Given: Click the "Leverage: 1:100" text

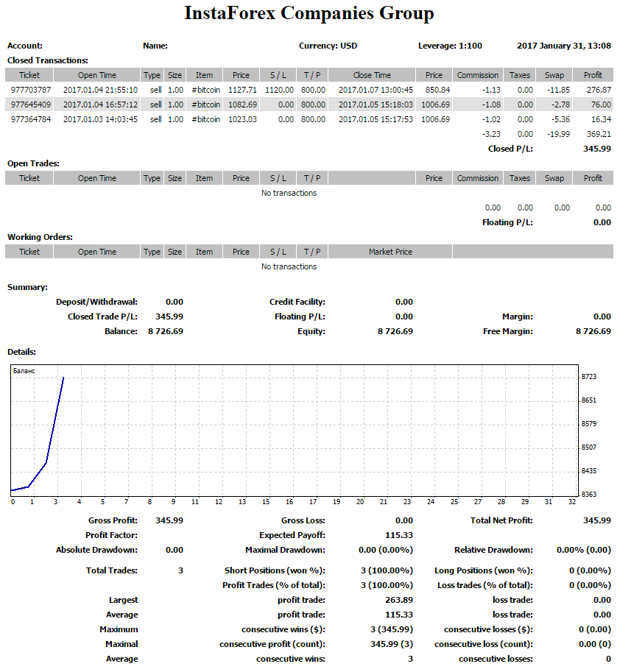Looking at the screenshot, I should click(450, 46).
